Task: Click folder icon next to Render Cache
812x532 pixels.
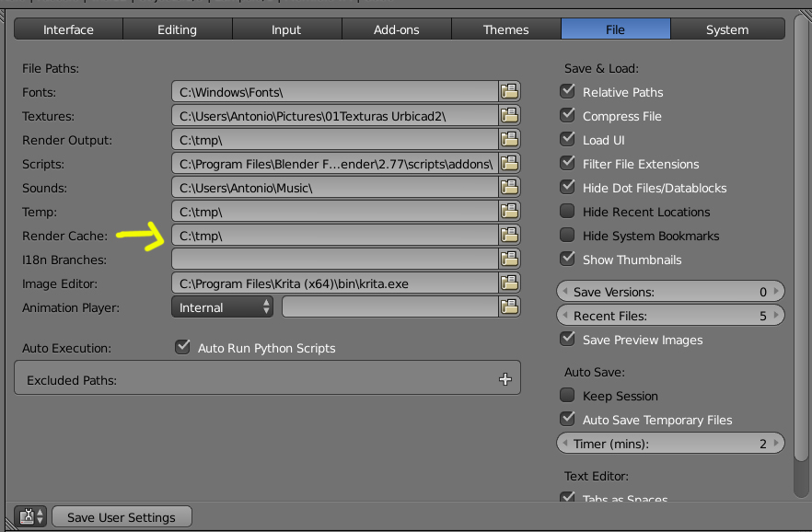Action: tap(509, 236)
